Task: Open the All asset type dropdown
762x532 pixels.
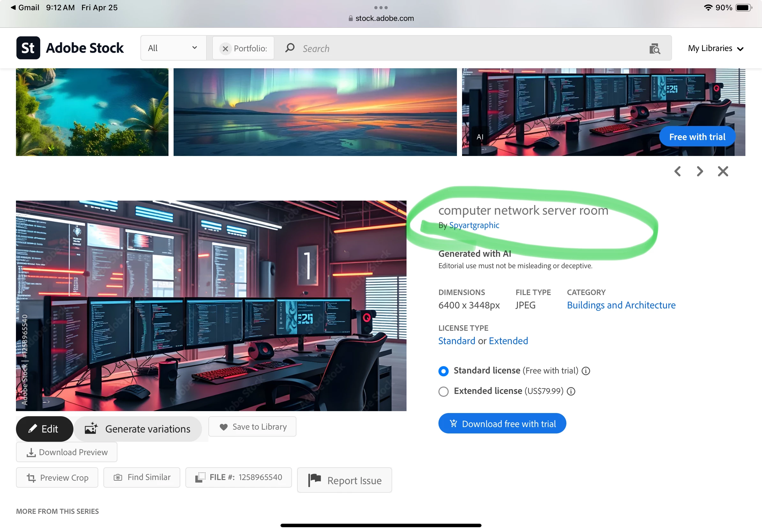Action: pos(173,48)
